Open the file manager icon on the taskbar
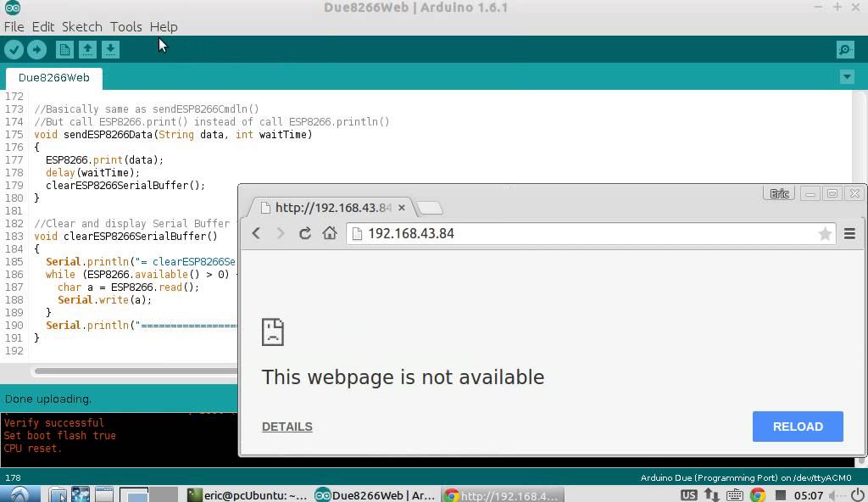This screenshot has height=502, width=868. click(58, 494)
